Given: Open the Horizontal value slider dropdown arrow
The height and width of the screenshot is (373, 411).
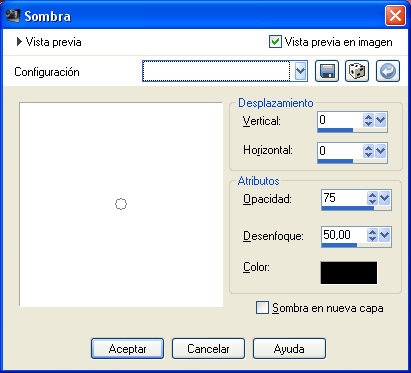Looking at the screenshot, I should point(381,151).
